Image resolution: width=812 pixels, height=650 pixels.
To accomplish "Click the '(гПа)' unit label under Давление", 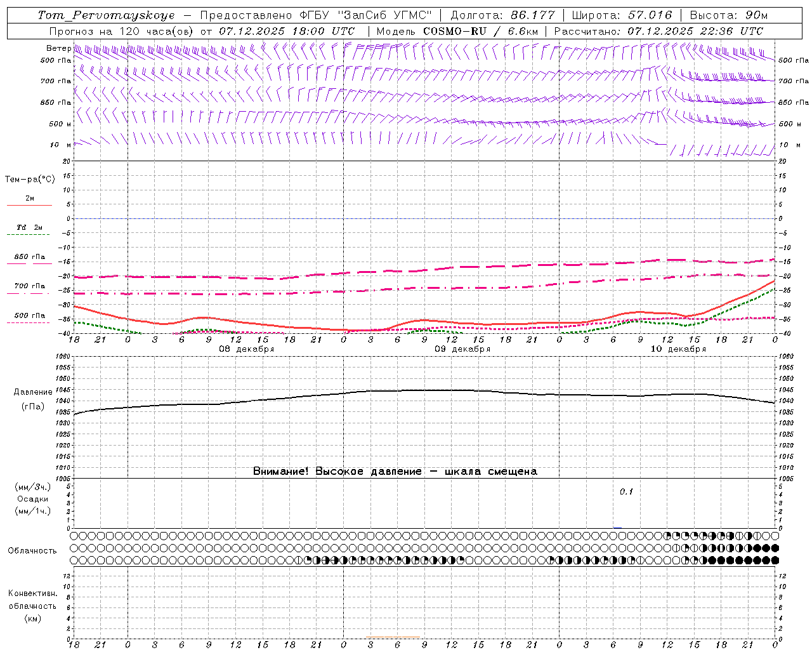I will [x=33, y=407].
